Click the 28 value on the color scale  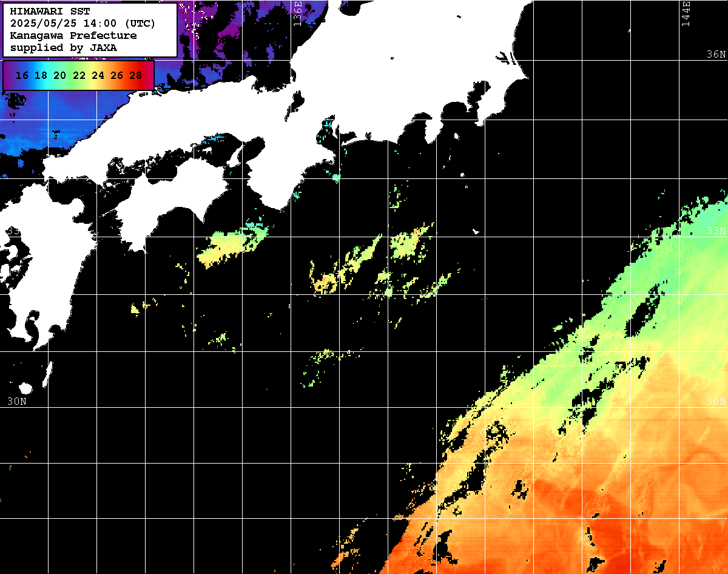point(135,76)
